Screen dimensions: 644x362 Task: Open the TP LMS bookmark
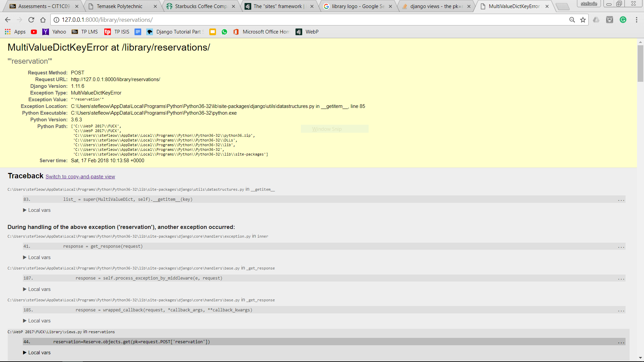click(85, 32)
